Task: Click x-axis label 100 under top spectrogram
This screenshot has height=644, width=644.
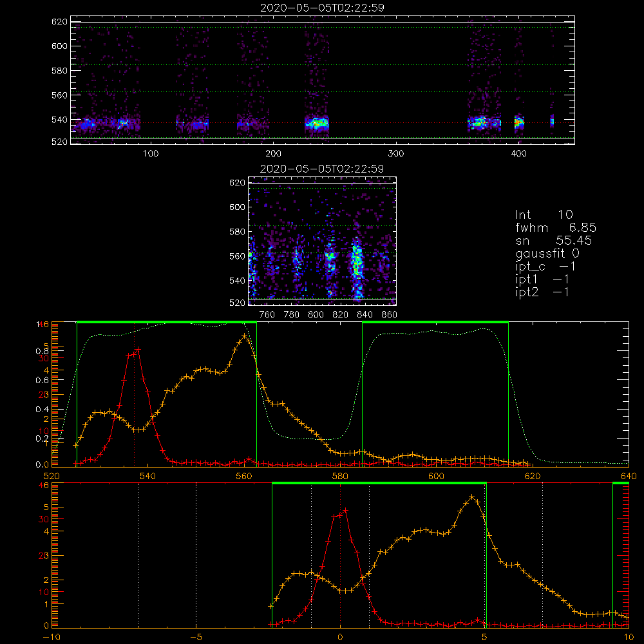Action: (x=151, y=154)
